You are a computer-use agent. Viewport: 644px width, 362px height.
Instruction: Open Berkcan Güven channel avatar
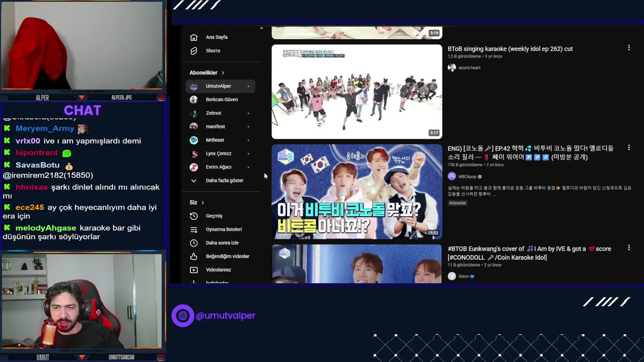194,100
